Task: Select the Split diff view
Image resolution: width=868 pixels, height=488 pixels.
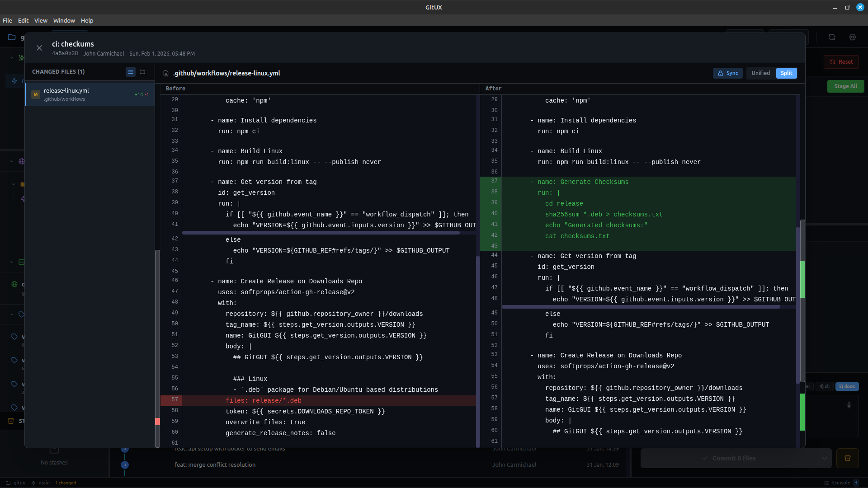Action: click(787, 73)
